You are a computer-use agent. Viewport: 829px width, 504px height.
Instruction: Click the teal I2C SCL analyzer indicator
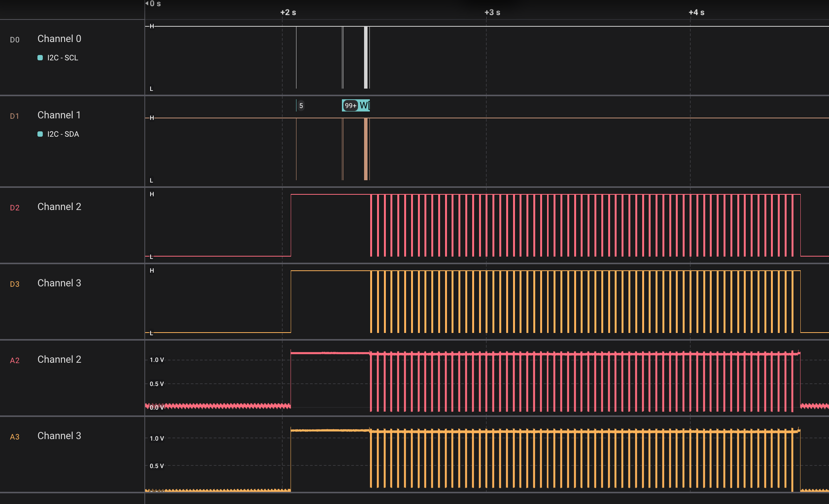40,58
